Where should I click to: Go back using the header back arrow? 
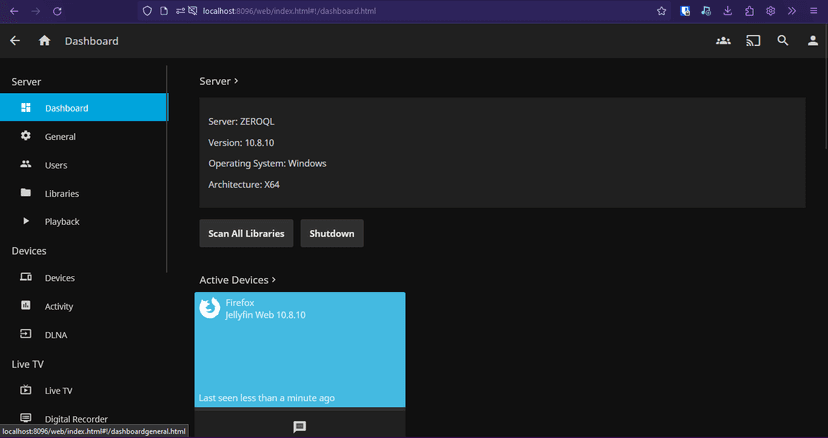coord(15,41)
